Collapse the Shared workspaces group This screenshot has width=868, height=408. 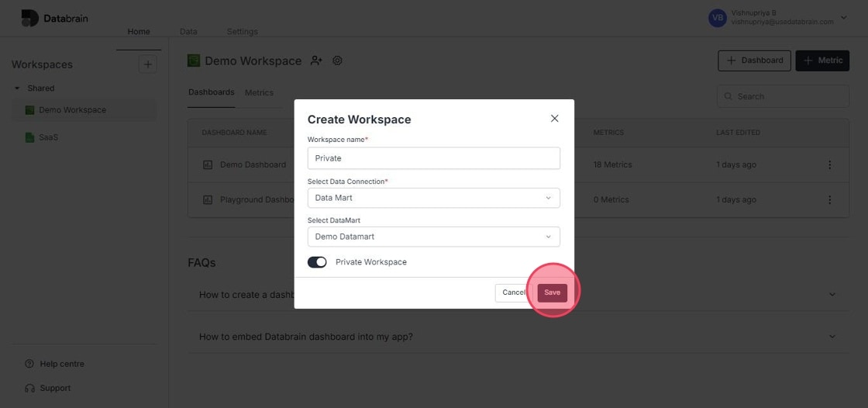click(x=16, y=88)
